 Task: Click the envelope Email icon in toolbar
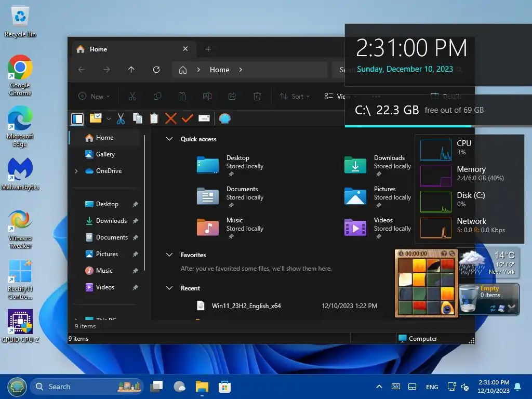tap(204, 118)
